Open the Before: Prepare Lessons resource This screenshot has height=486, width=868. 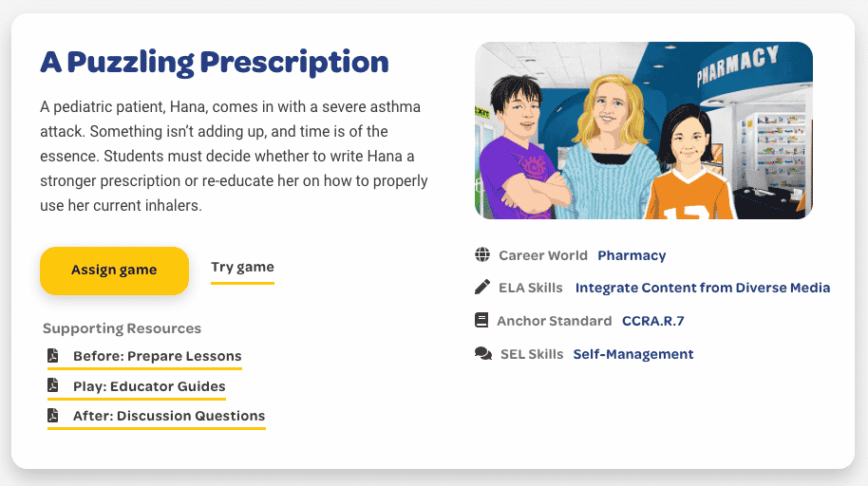coord(158,356)
